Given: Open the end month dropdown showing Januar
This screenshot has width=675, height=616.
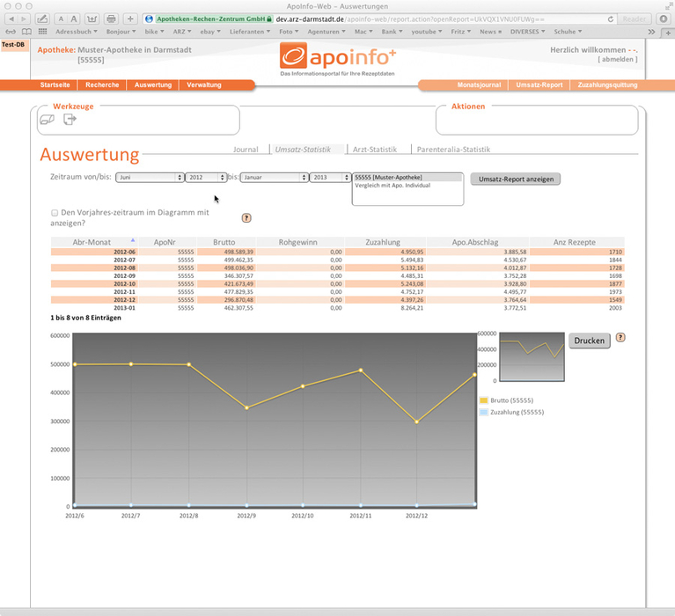Looking at the screenshot, I should pos(274,177).
